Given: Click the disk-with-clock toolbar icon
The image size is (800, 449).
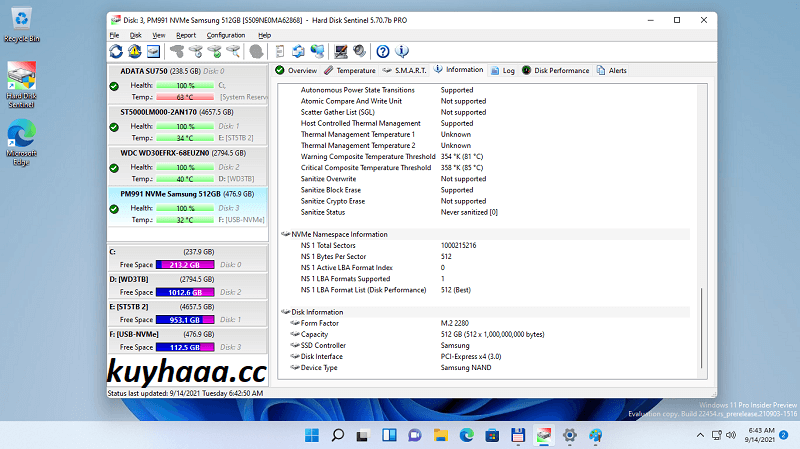Looking at the screenshot, I should click(196, 51).
